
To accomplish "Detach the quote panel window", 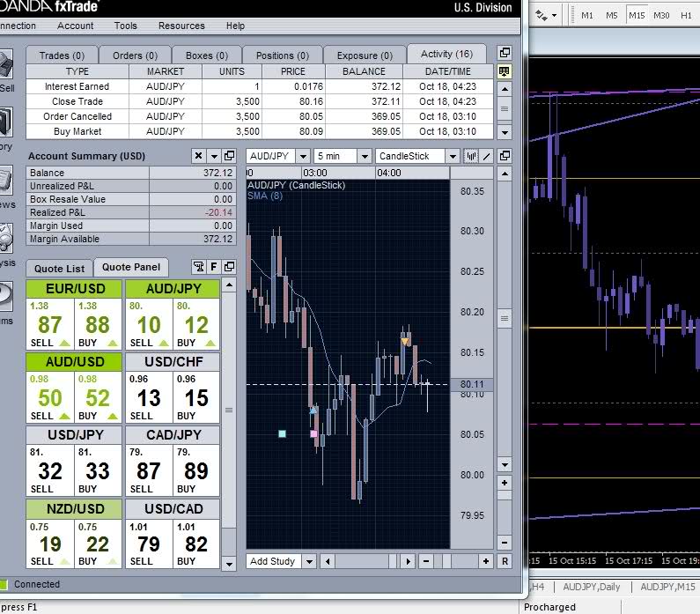I will pos(230,267).
